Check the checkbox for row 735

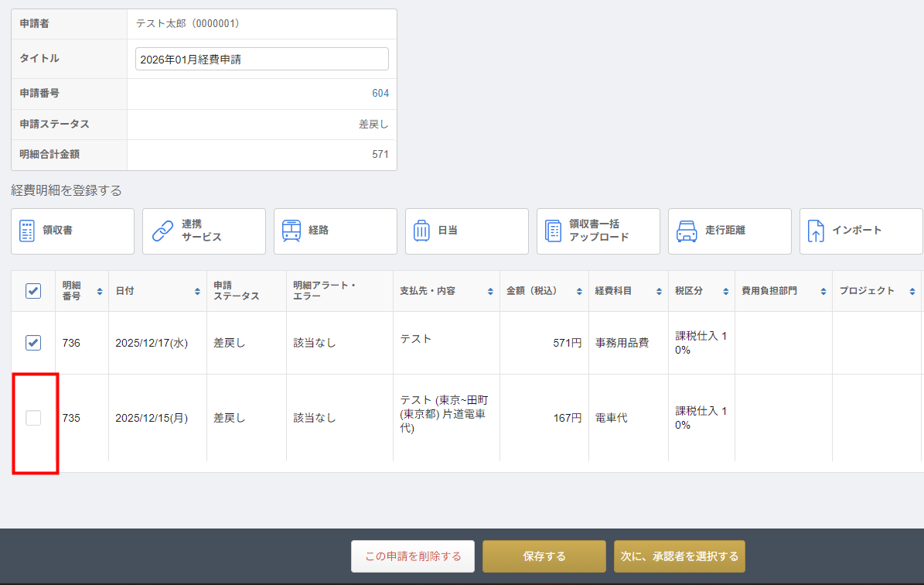click(33, 418)
